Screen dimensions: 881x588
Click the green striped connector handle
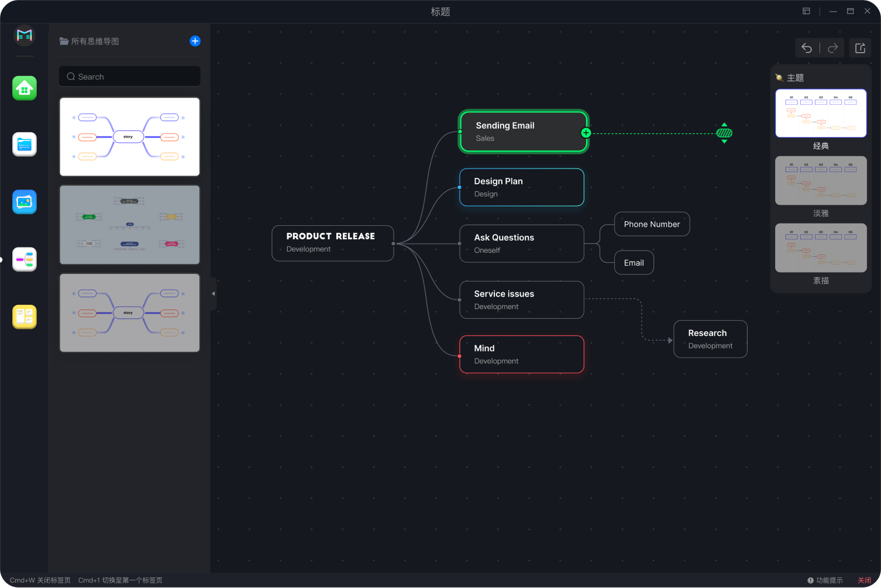(724, 133)
